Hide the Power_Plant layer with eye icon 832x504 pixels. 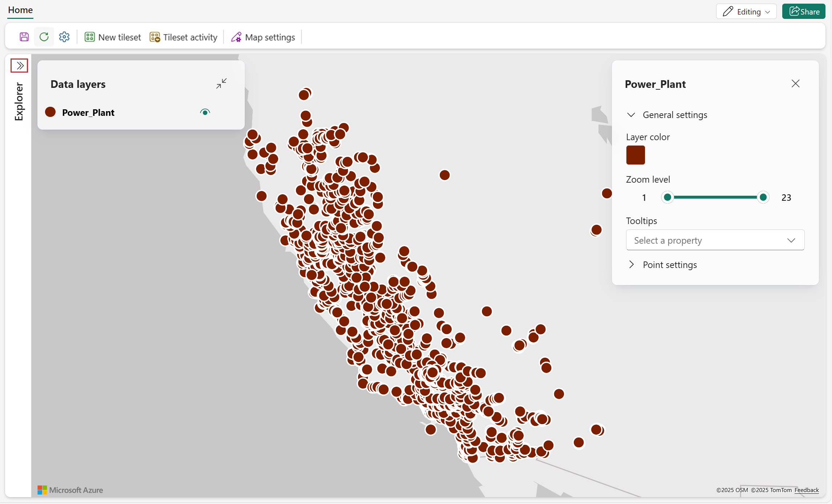205,112
